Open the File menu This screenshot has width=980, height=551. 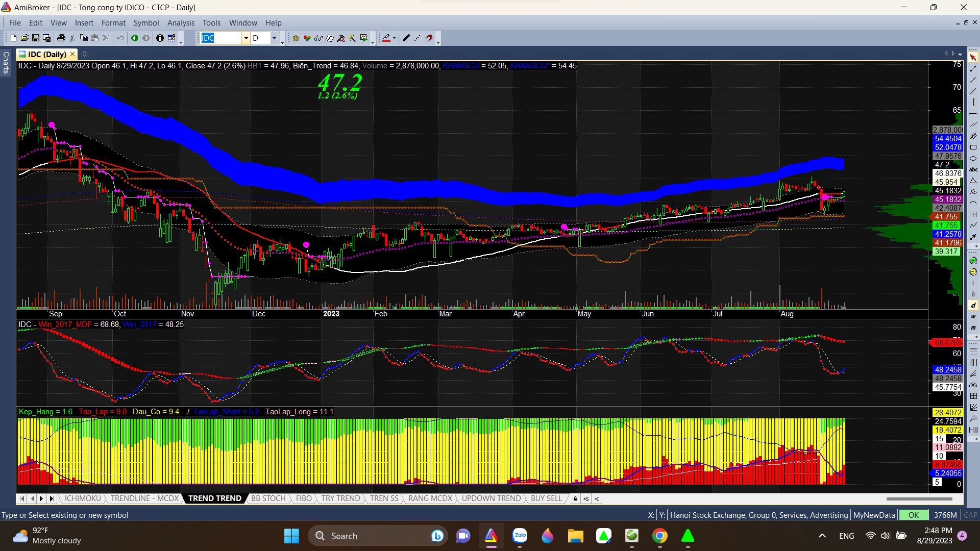click(15, 22)
